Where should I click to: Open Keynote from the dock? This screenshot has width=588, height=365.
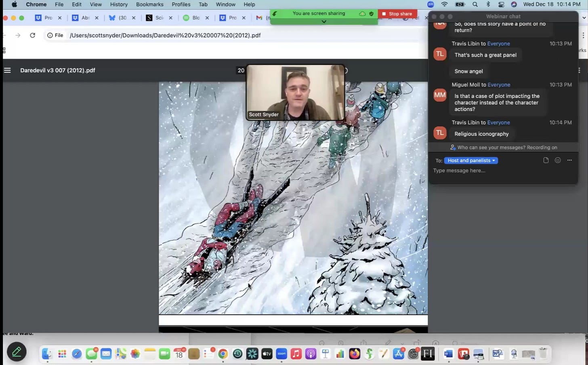coord(325,354)
